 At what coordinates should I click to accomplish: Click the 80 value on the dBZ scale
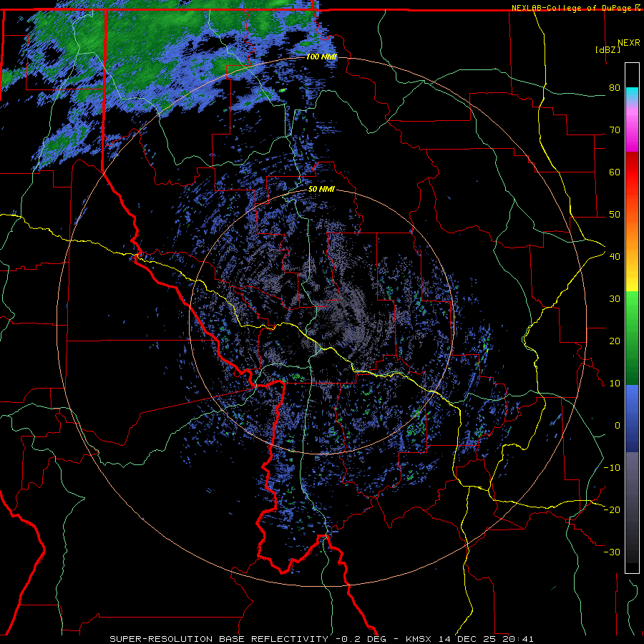[x=615, y=88]
